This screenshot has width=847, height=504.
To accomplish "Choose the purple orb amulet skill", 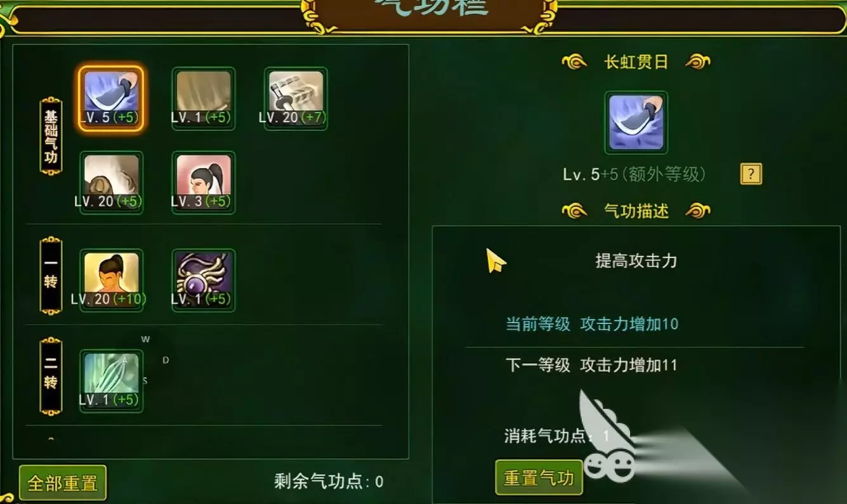I will [203, 280].
